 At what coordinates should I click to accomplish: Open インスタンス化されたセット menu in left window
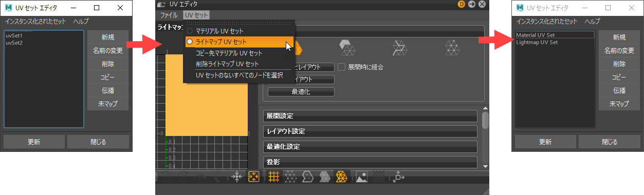click(x=35, y=22)
